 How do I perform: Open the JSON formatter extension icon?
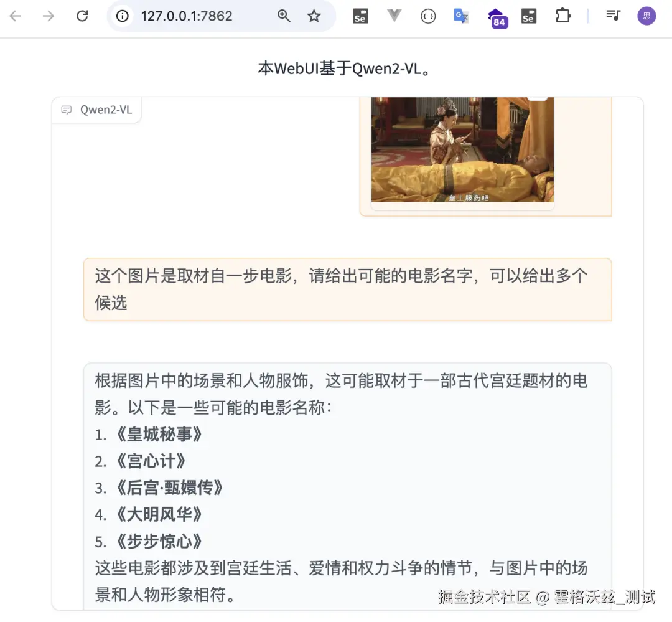[x=428, y=16]
